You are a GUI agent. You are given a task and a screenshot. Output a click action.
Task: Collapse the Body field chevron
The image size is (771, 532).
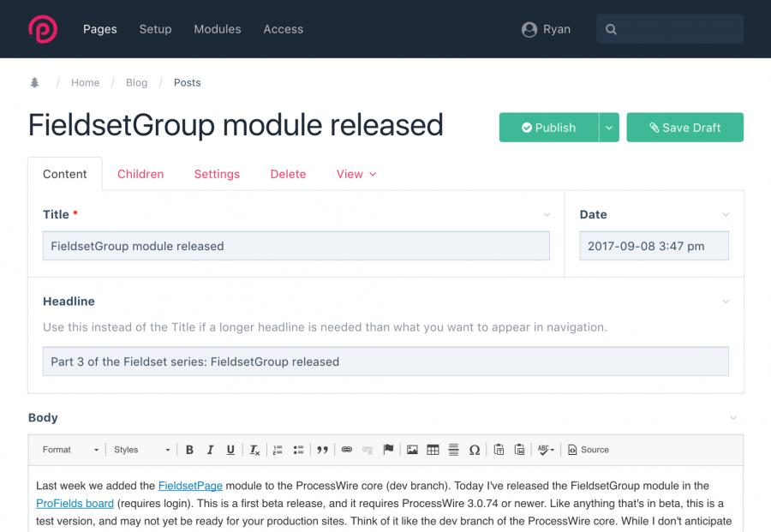(x=733, y=418)
